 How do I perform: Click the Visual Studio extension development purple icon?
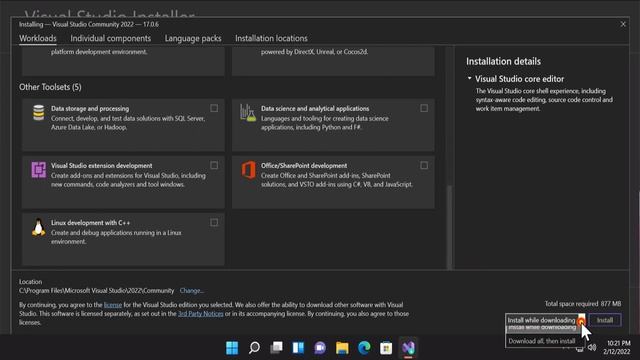[39, 170]
